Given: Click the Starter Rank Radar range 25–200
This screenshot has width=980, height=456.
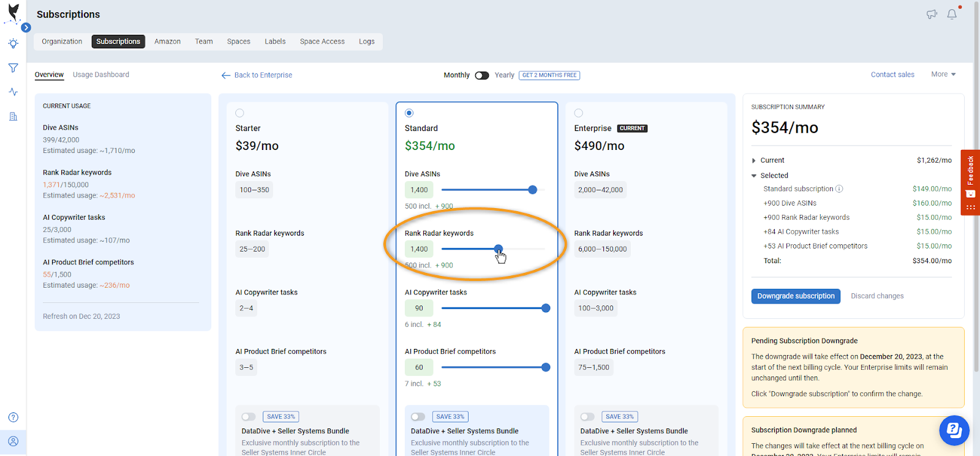Looking at the screenshot, I should coord(252,249).
